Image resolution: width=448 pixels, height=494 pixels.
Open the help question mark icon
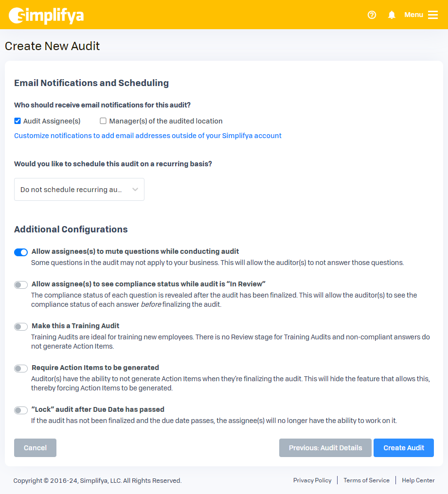click(x=372, y=15)
